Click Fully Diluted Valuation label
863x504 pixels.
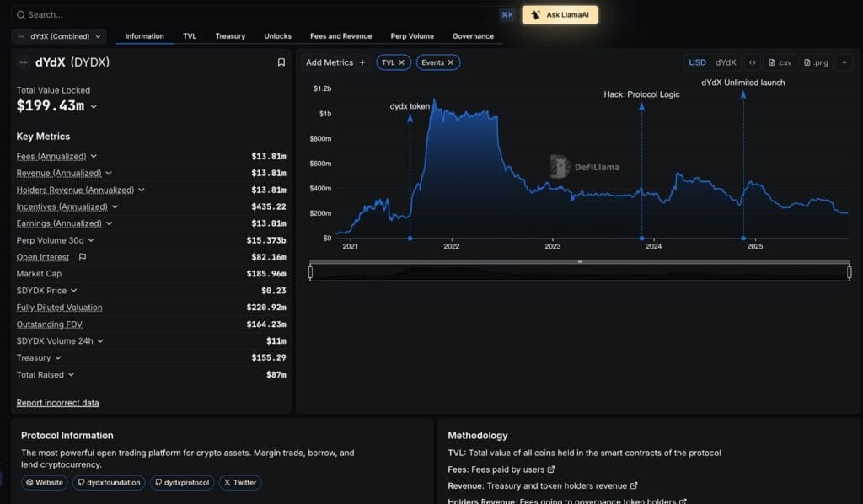(60, 308)
